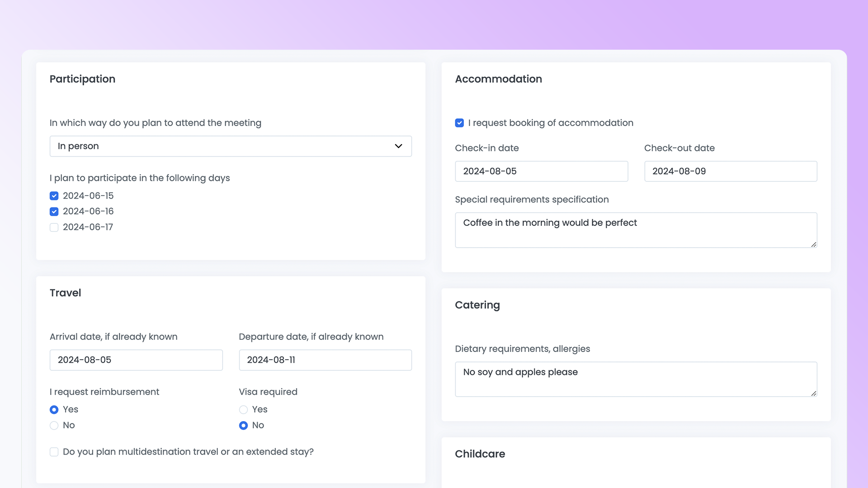
Task: Select the reimbursement Yes radio button
Action: tap(54, 409)
